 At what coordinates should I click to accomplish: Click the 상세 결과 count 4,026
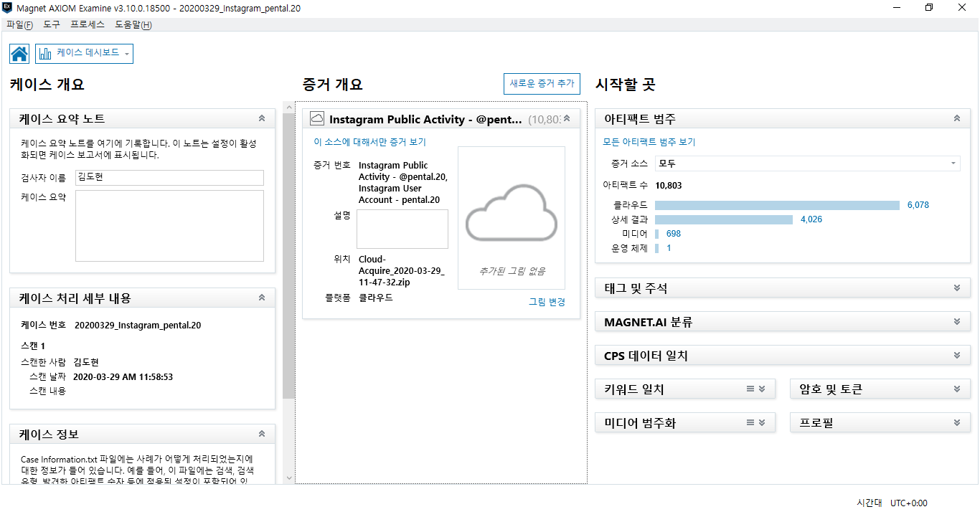pos(811,219)
